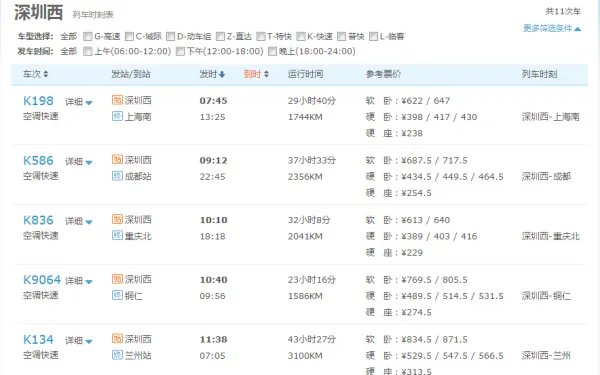Click destination station 铜仁
Screen dimensions: 600x375
coord(134,295)
